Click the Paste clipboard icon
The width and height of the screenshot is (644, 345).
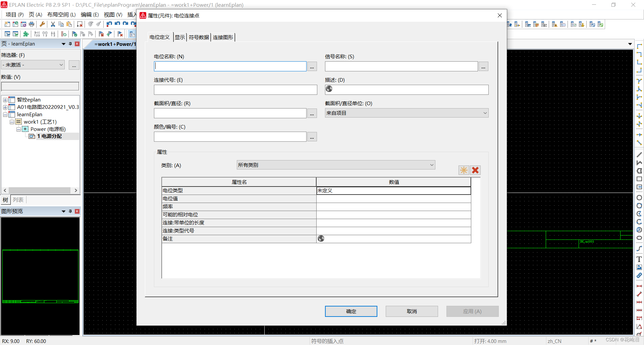pyautogui.click(x=69, y=24)
